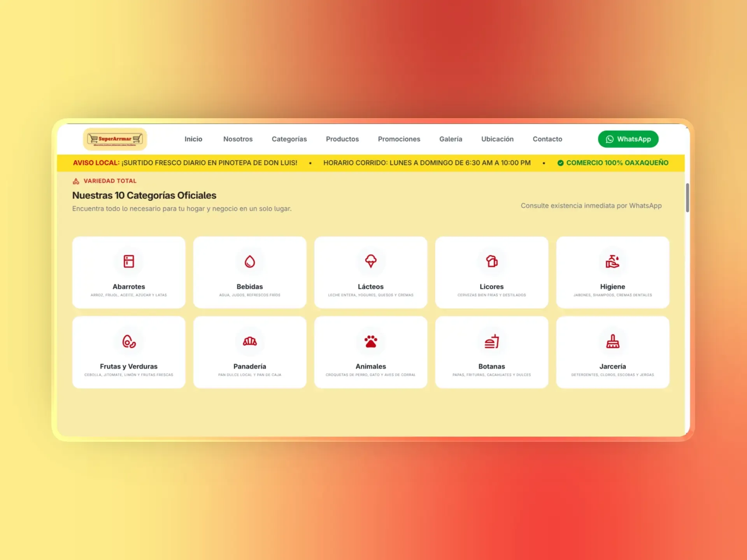Select the Higiene hand-wash icon
747x560 pixels.
pyautogui.click(x=612, y=261)
